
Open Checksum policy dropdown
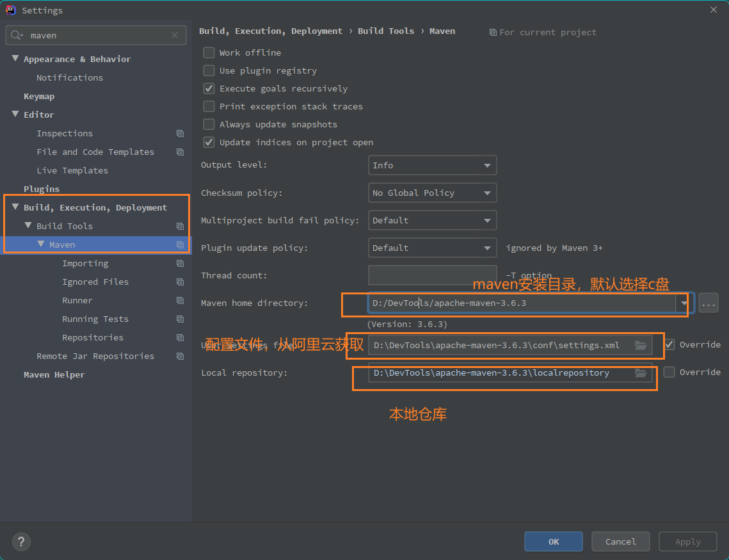433,193
